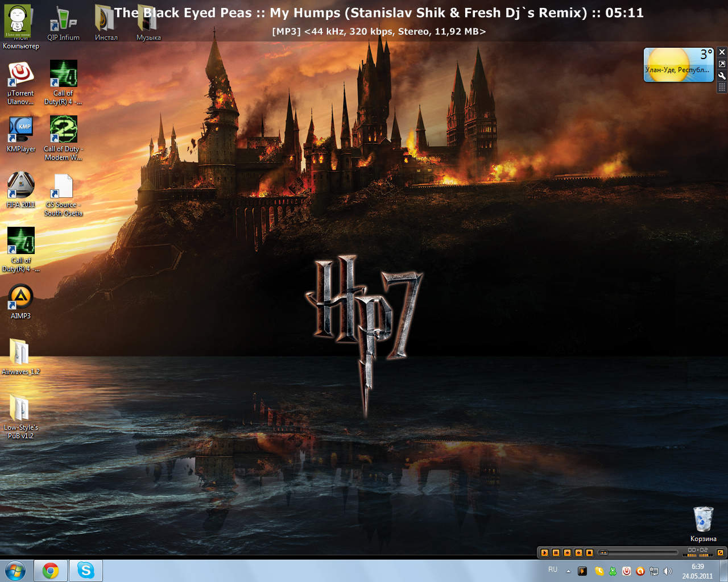This screenshot has width=728, height=582.
Task: Open Call of Duty - Modern Warfare shortcut
Action: [x=63, y=128]
